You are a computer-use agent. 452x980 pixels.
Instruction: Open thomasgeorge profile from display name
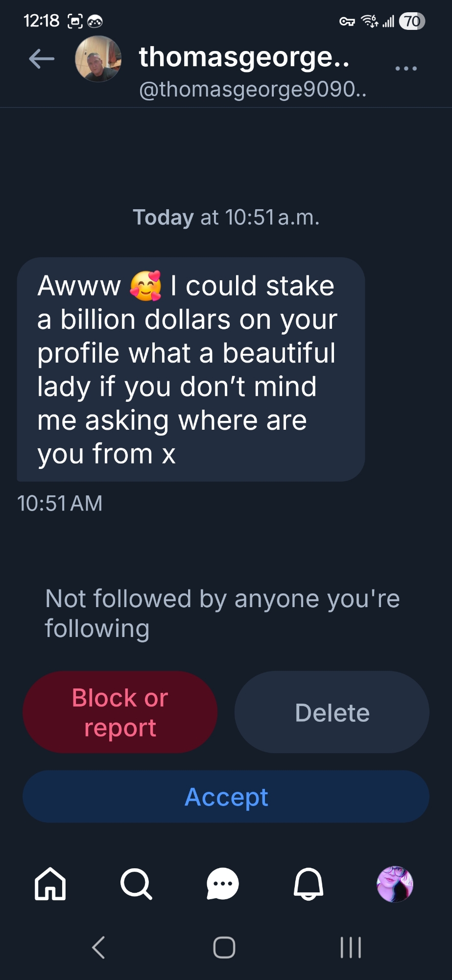point(244,57)
